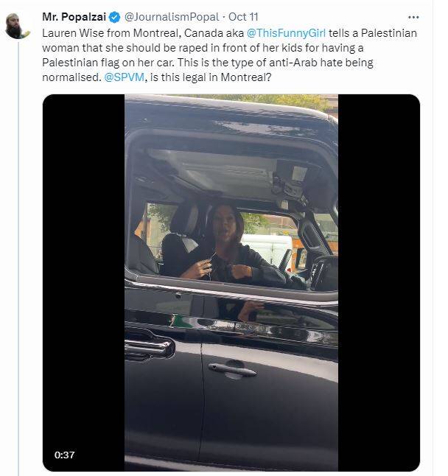Click the 0:37 video duration label
The width and height of the screenshot is (448, 476).
tap(64, 455)
